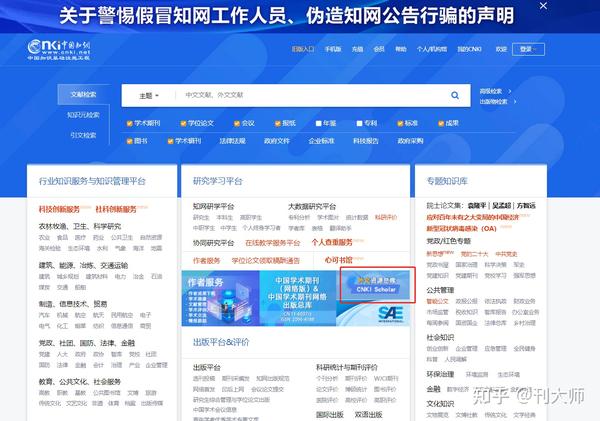Toggle the 报纸 checkbox
600x421 pixels.
click(278, 123)
